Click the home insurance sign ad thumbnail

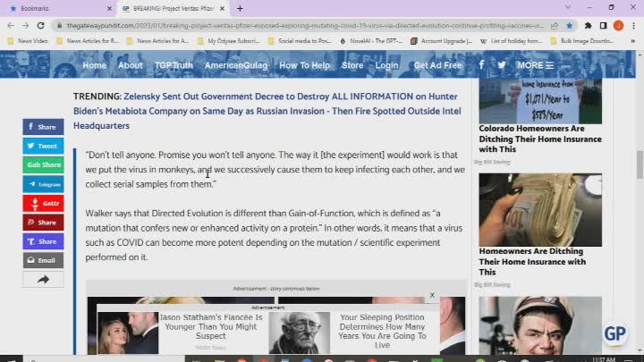[x=540, y=101]
